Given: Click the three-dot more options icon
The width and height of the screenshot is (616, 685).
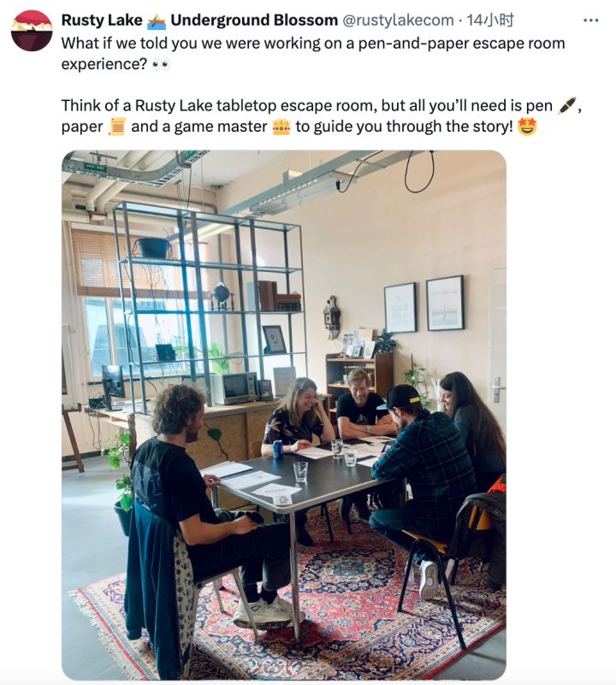Looking at the screenshot, I should coord(590,20).
